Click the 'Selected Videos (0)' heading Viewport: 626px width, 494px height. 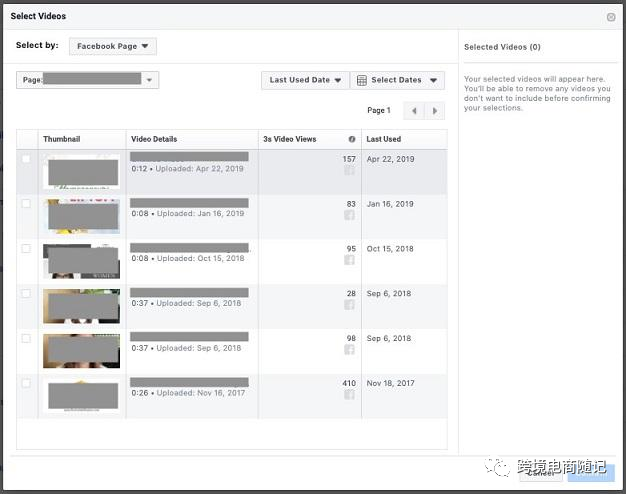pyautogui.click(x=502, y=47)
